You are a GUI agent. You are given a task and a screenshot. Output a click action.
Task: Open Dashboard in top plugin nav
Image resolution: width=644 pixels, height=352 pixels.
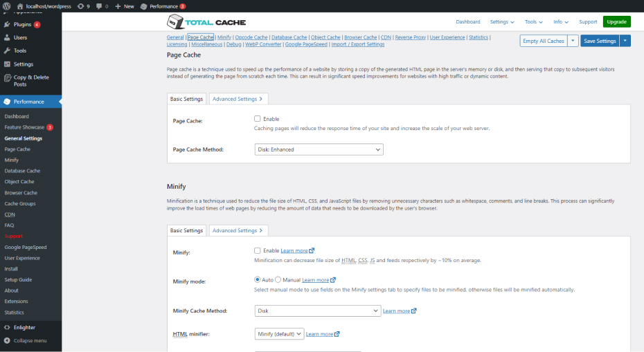coord(468,21)
